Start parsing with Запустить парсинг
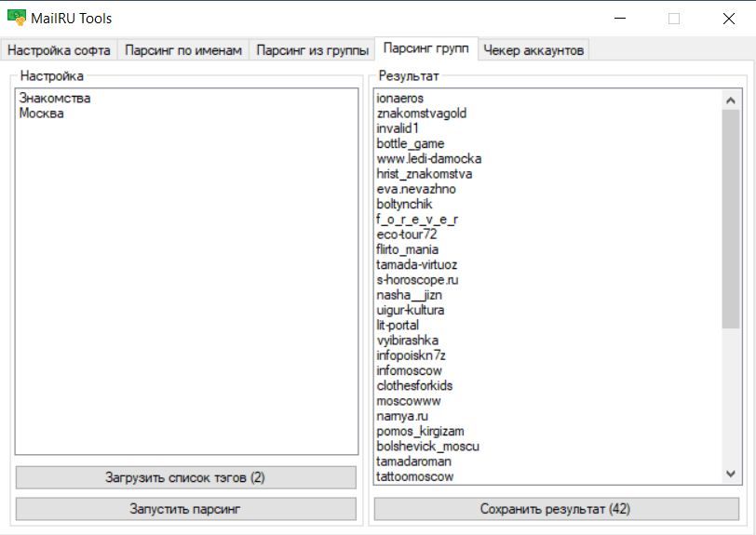This screenshot has height=535, width=756. (x=185, y=509)
